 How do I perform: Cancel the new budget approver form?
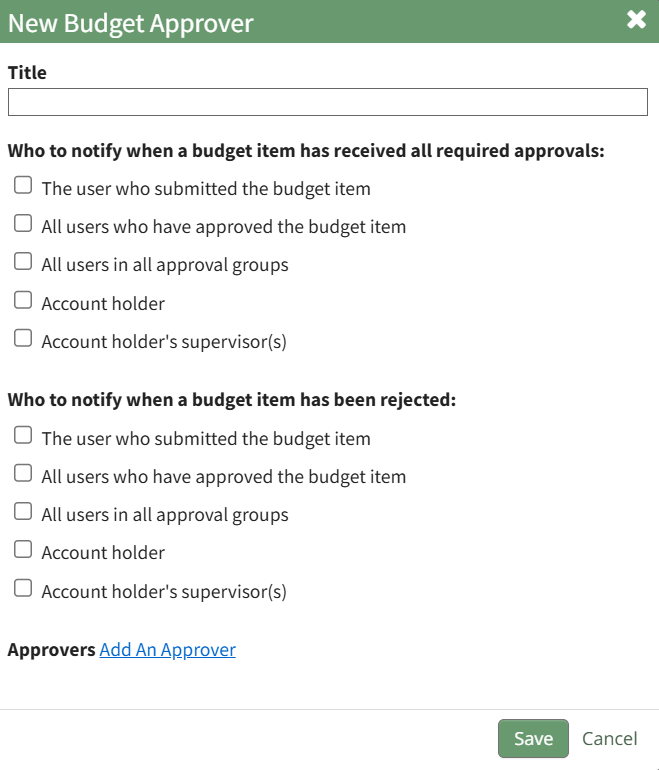point(609,739)
